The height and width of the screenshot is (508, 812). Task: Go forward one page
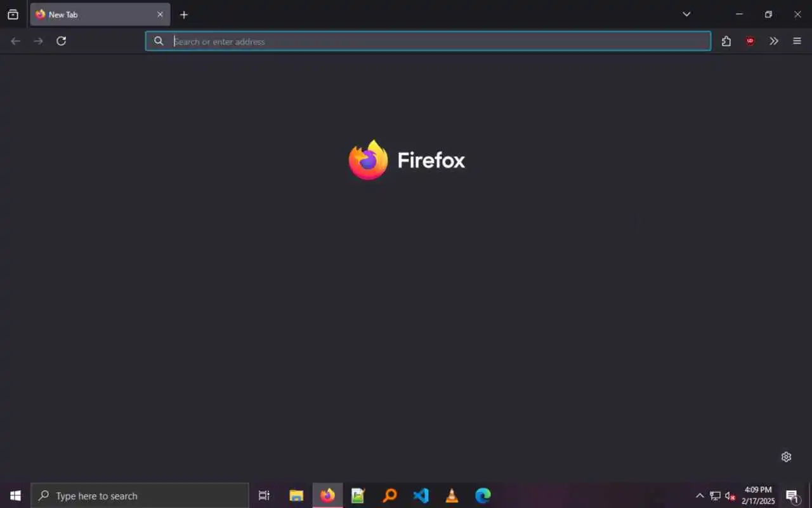pyautogui.click(x=38, y=41)
